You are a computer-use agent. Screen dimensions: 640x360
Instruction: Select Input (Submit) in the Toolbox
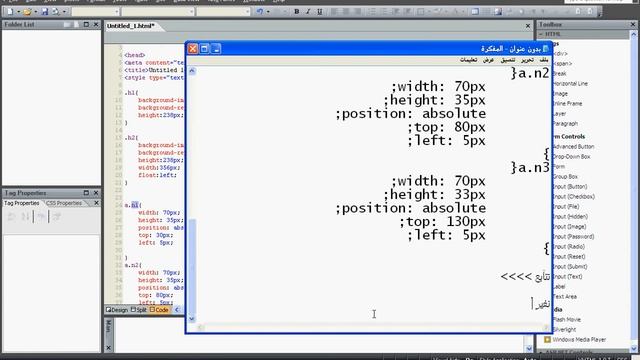[x=570, y=267]
